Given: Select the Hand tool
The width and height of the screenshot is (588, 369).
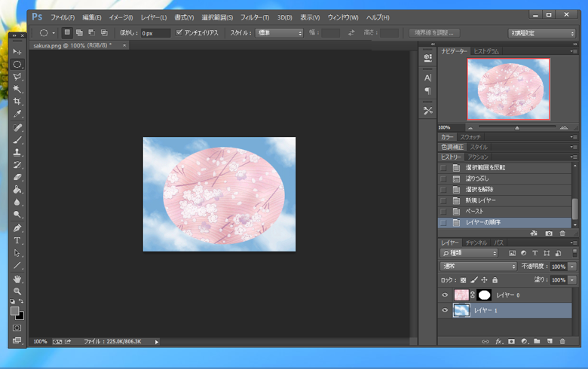Looking at the screenshot, I should (x=17, y=279).
